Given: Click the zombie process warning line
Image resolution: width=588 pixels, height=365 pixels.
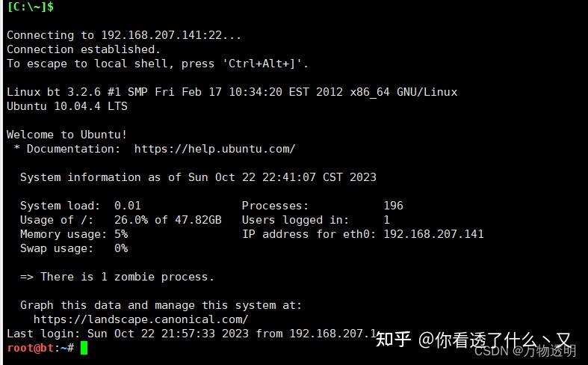Looking at the screenshot, I should pos(117,277).
